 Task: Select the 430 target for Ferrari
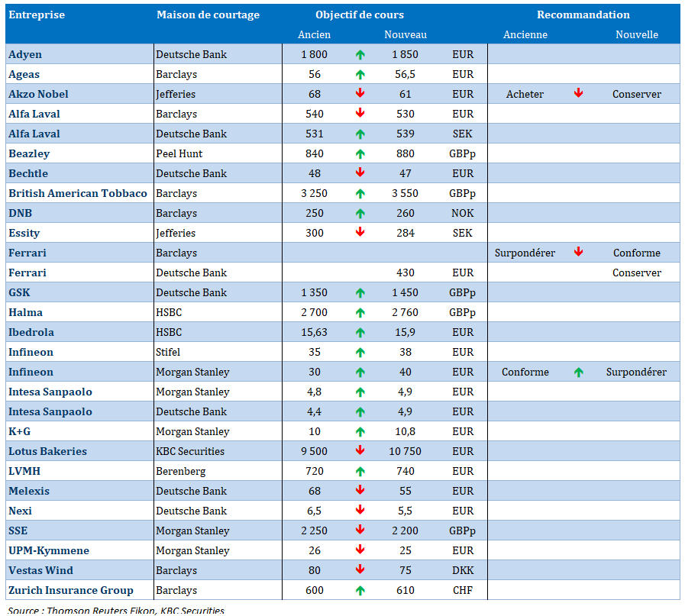(x=405, y=273)
